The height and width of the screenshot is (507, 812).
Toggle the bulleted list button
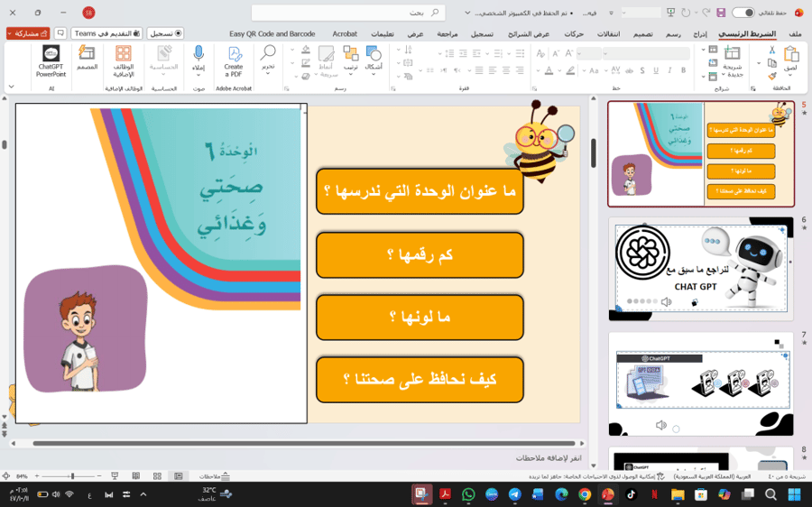(x=520, y=53)
